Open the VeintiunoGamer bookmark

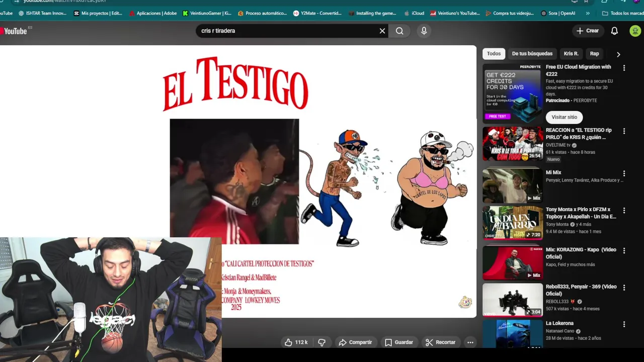coord(207,13)
